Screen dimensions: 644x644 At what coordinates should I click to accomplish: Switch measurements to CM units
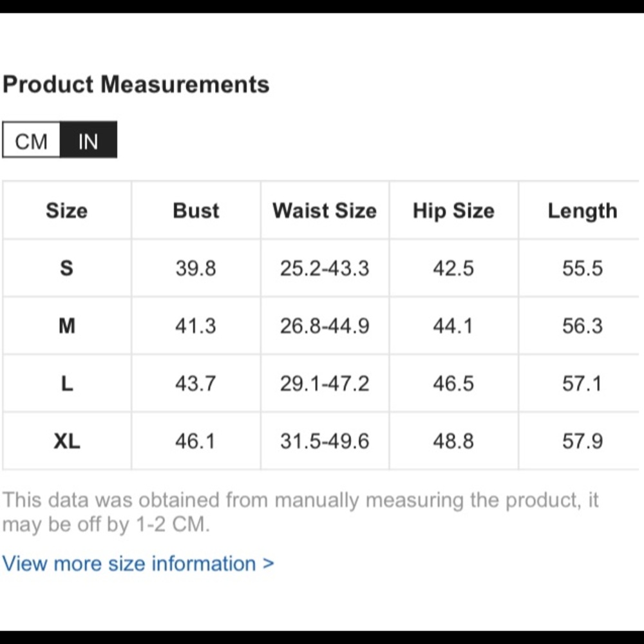pyautogui.click(x=31, y=140)
